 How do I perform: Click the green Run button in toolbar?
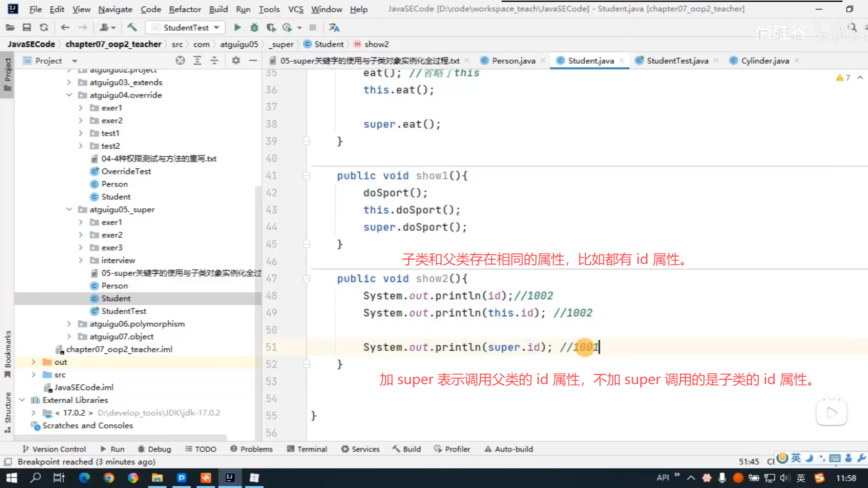[237, 28]
